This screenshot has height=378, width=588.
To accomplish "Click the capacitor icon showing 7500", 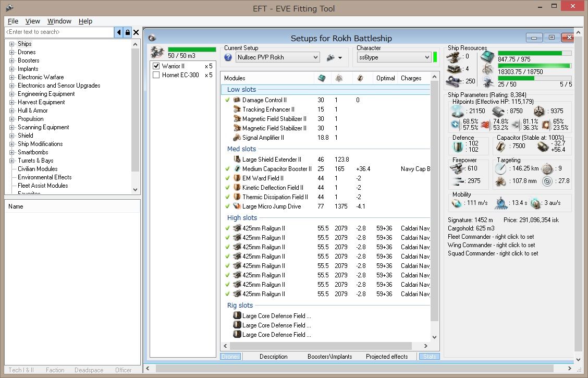I will [501, 146].
